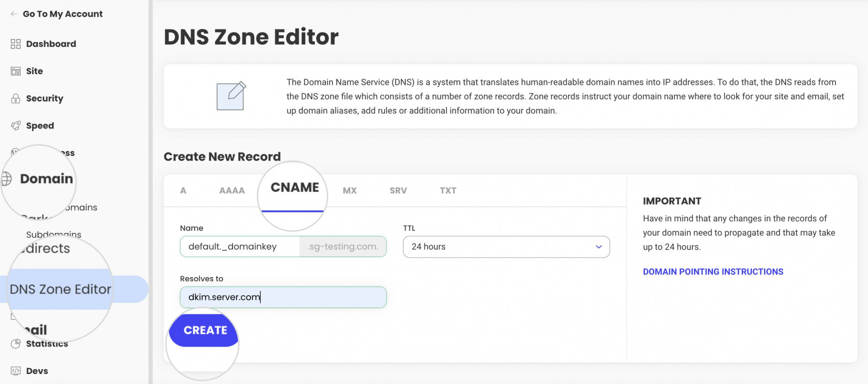Open the Site sidebar section

tap(35, 71)
